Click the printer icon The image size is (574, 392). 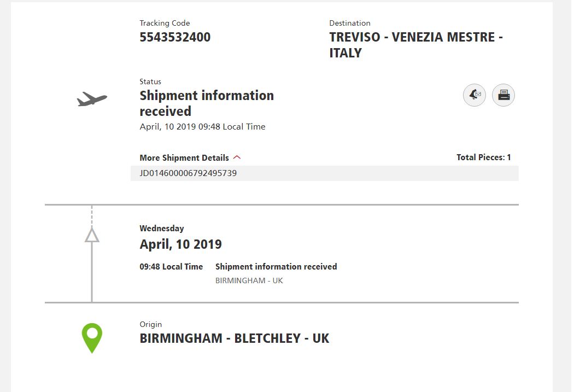pyautogui.click(x=503, y=95)
